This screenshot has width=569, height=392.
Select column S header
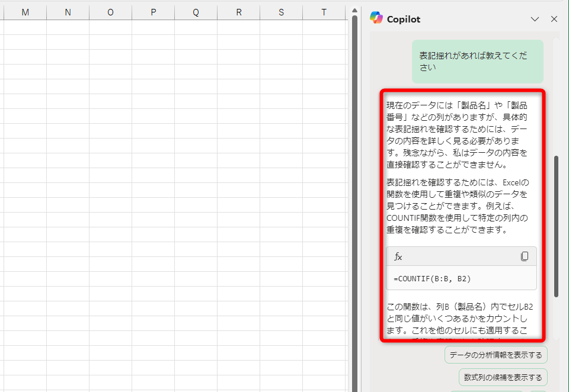[281, 11]
